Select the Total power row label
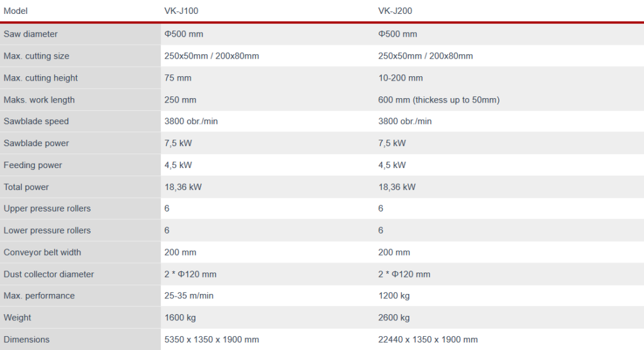The height and width of the screenshot is (350, 644). tap(26, 187)
